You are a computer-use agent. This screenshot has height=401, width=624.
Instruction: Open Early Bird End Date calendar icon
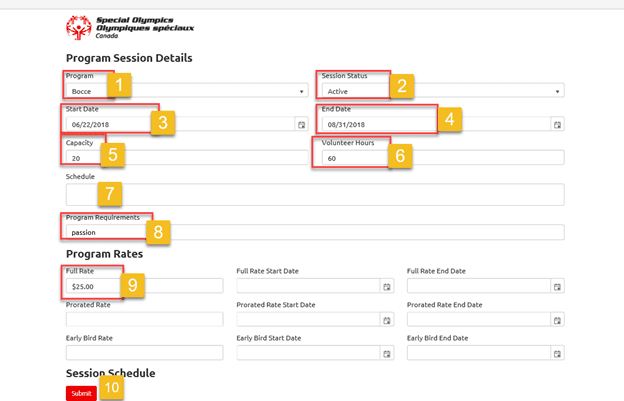tap(557, 353)
